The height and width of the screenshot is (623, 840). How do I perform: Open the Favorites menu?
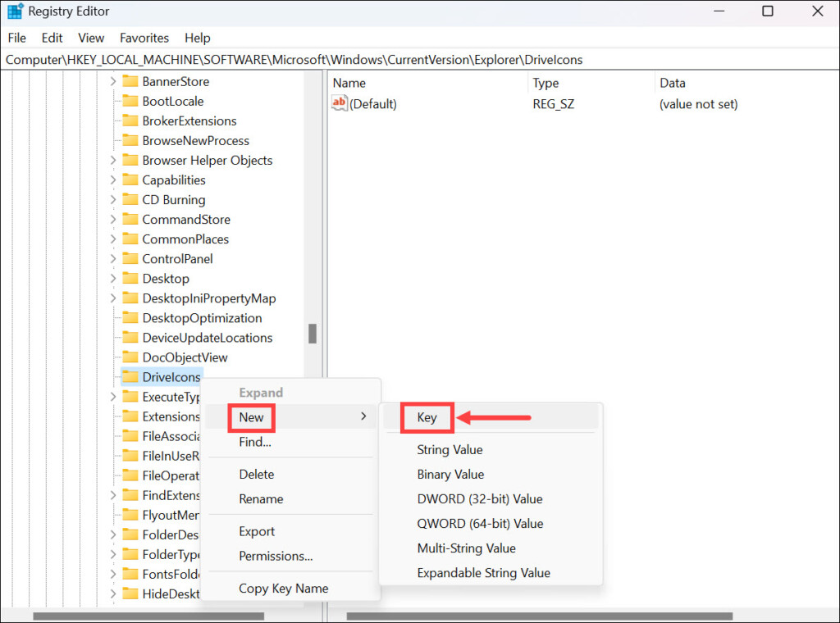[x=144, y=38]
